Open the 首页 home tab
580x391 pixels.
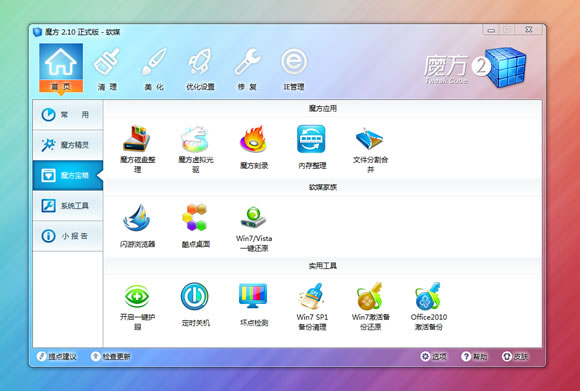[x=61, y=68]
